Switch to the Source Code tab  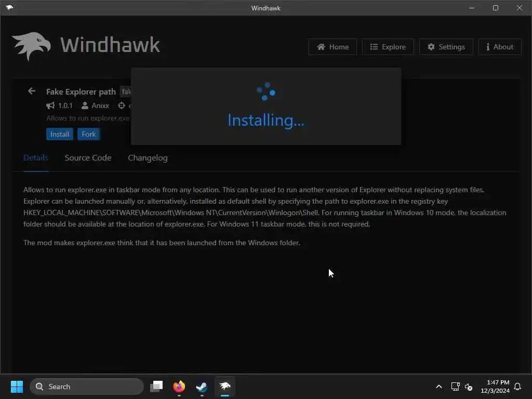pyautogui.click(x=88, y=158)
